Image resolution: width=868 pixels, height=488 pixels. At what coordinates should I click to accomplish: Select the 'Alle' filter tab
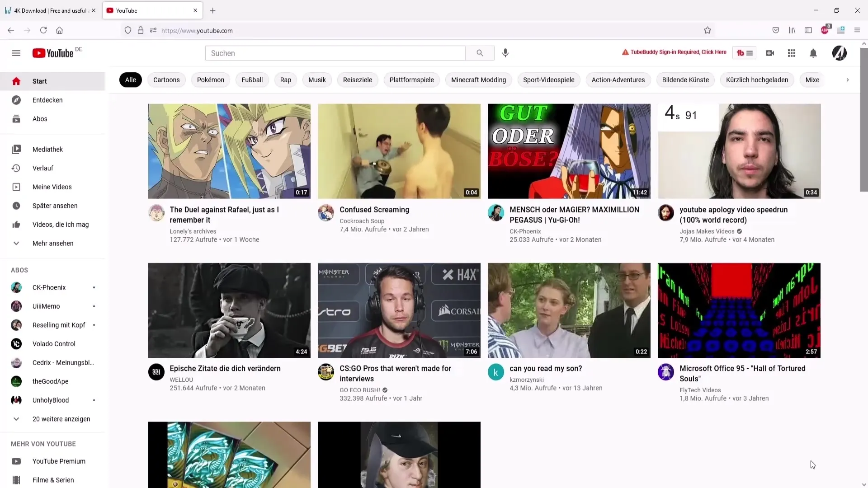point(130,79)
